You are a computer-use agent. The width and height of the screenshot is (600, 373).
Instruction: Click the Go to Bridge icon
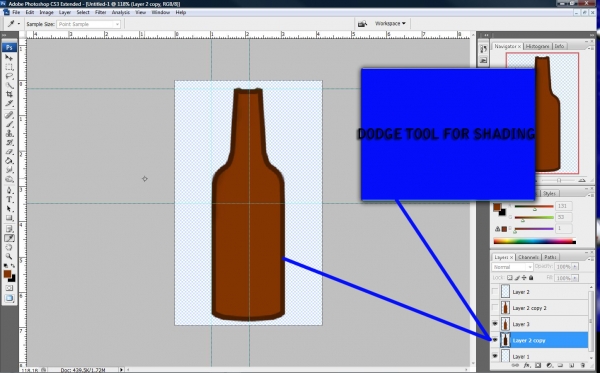click(x=362, y=24)
